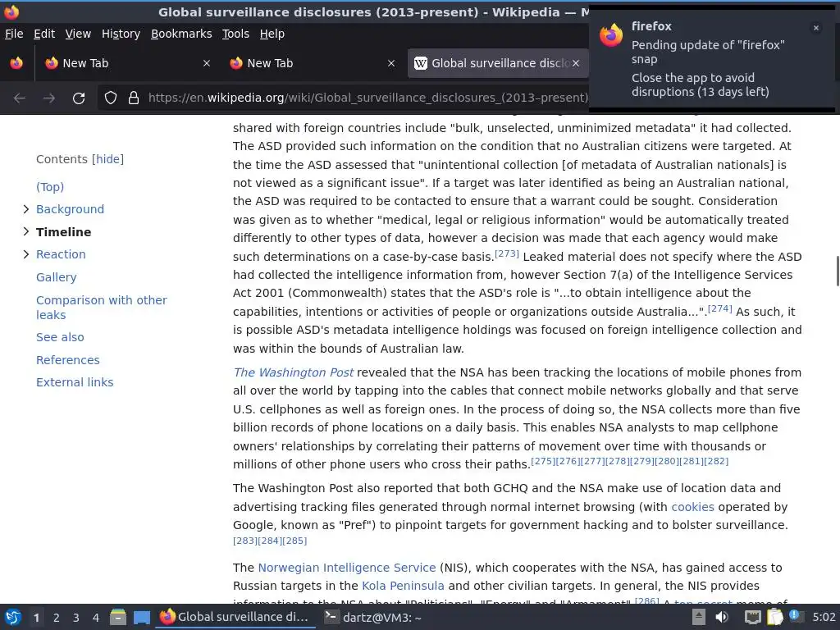Open Comparison with other leaks link
Viewport: 840px width, 630px height.
(x=101, y=308)
